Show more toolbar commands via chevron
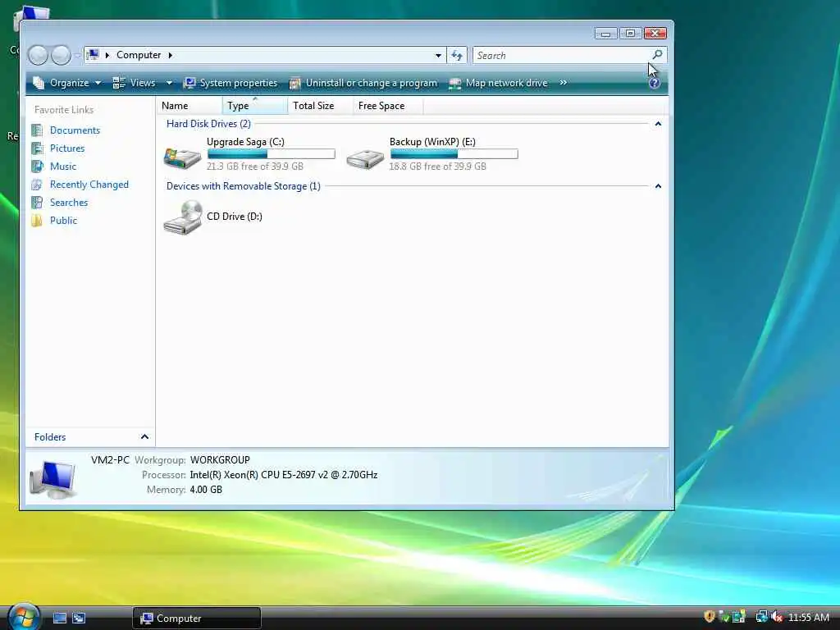Viewport: 840px width, 630px height. coord(563,83)
